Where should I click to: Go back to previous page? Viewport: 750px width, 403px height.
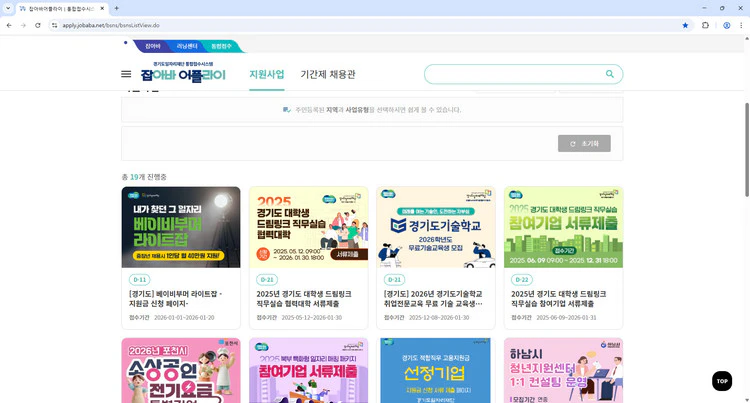click(x=9, y=25)
